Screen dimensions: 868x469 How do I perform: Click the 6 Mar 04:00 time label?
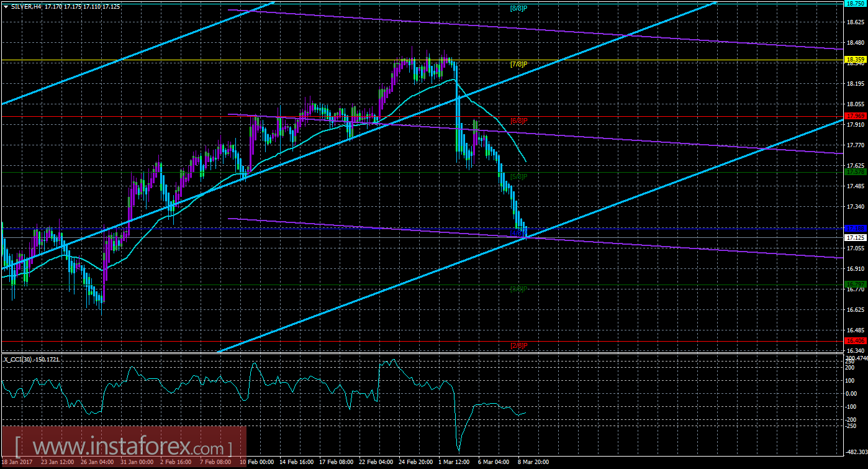493,463
